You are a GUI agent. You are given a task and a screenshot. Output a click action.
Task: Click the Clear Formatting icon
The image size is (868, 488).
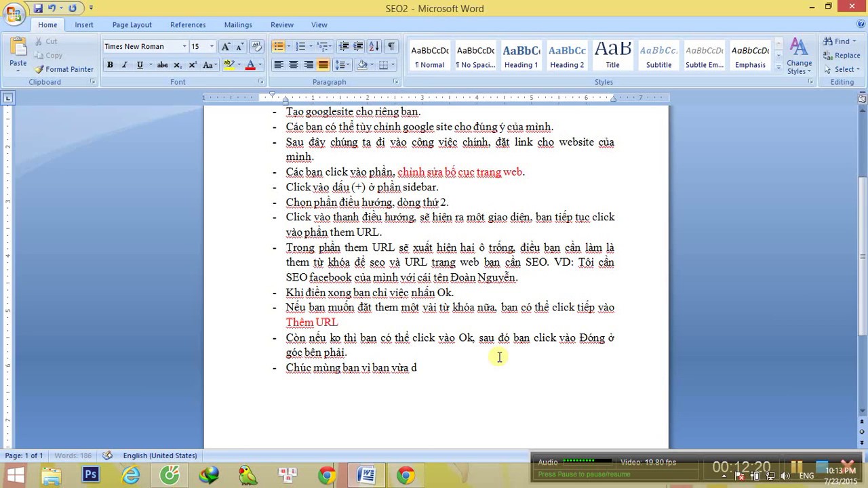tap(257, 46)
